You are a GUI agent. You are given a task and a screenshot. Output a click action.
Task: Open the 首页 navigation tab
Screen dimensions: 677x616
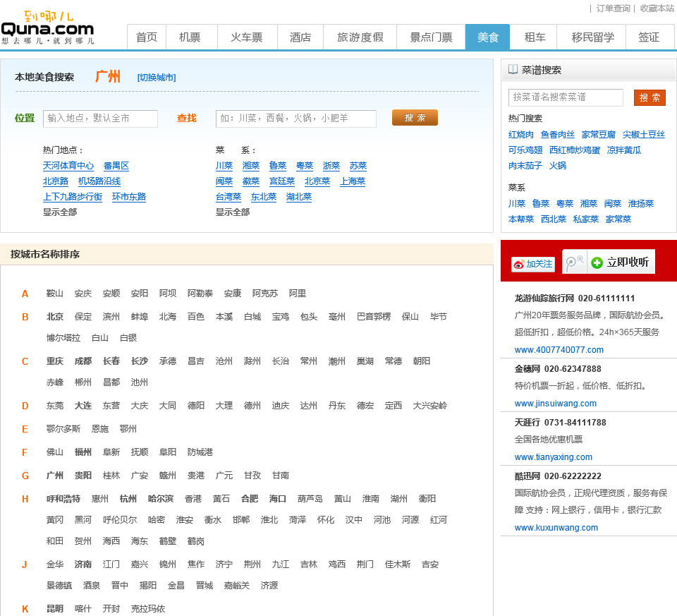[147, 37]
